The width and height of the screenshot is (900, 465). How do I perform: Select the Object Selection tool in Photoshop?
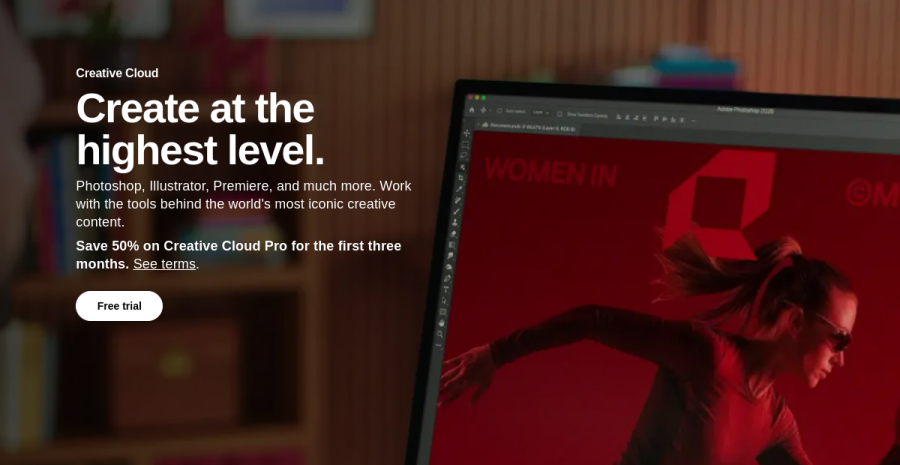[x=463, y=168]
